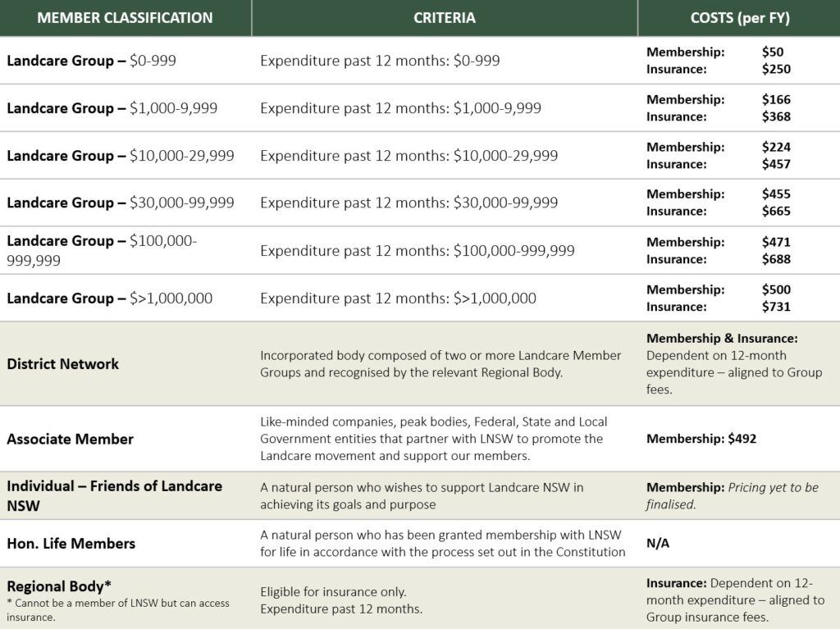Click the MEMBER CLASSIFICATION column header
This screenshot has height=629, width=840.
(x=125, y=18)
